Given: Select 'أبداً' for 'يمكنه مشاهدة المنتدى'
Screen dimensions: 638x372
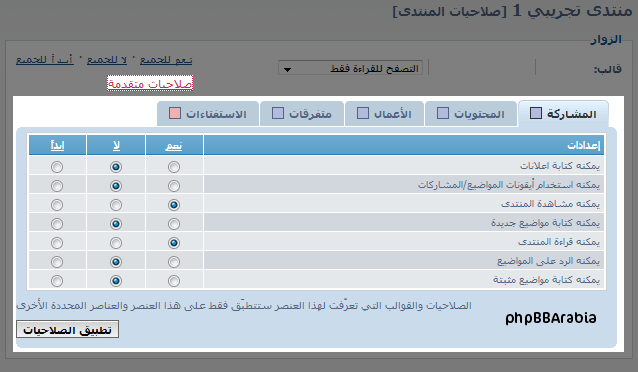Looking at the screenshot, I should click(x=57, y=205).
